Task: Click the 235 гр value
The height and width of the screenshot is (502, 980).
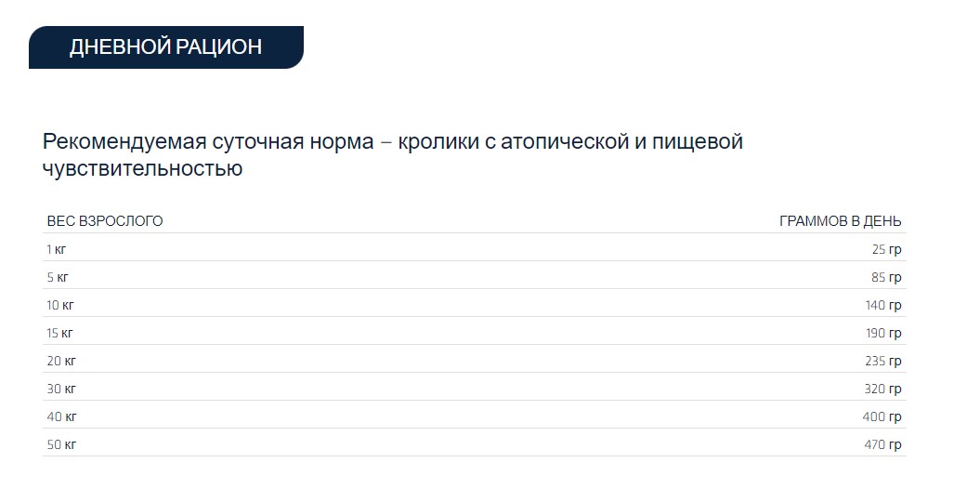Action: coord(883,361)
